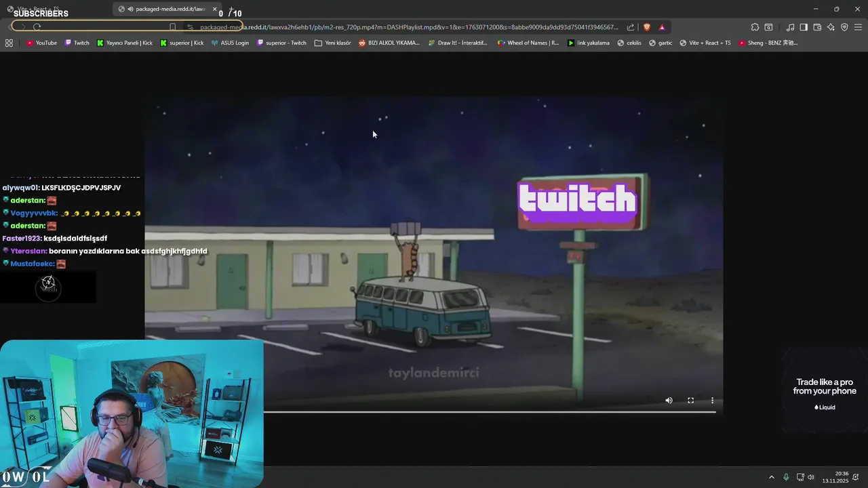The width and height of the screenshot is (868, 488).
Task: Toggle the browser sidebar panel icon
Action: point(804,27)
